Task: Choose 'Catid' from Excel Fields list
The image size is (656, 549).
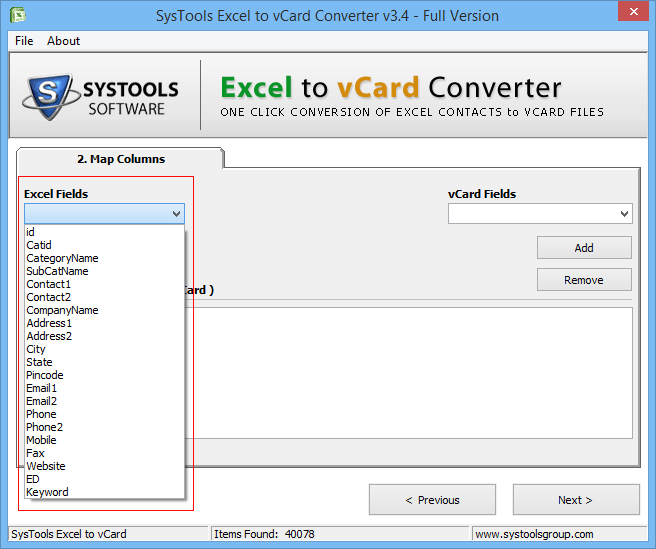Action: (x=105, y=245)
